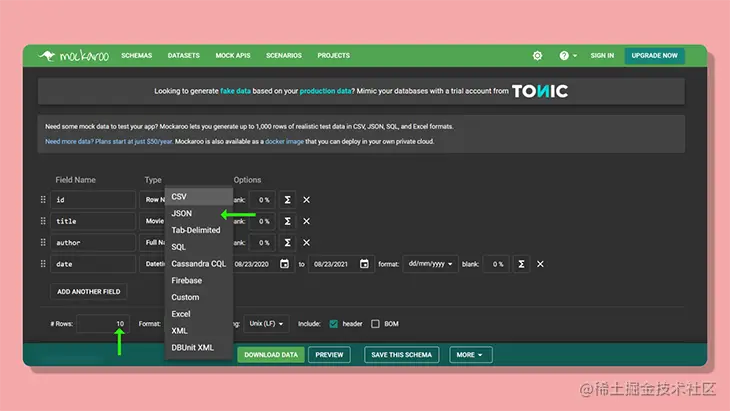
Task: Toggle the BOM checkbox
Action: [375, 323]
